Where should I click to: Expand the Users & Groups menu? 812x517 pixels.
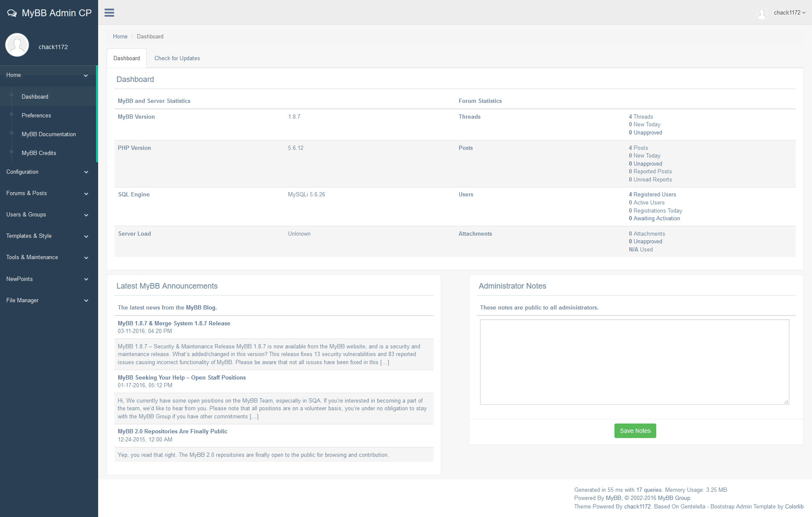48,215
